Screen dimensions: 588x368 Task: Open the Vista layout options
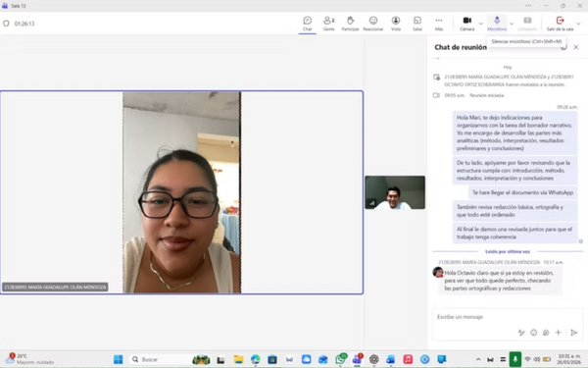tap(396, 24)
